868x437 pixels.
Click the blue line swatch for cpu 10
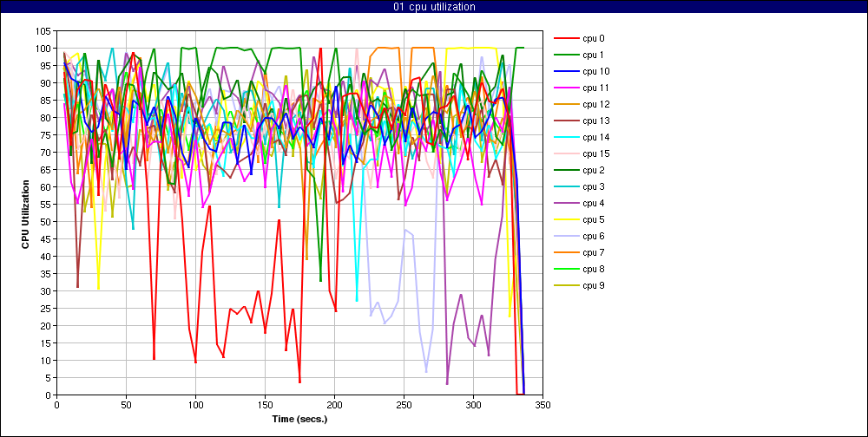[566, 71]
